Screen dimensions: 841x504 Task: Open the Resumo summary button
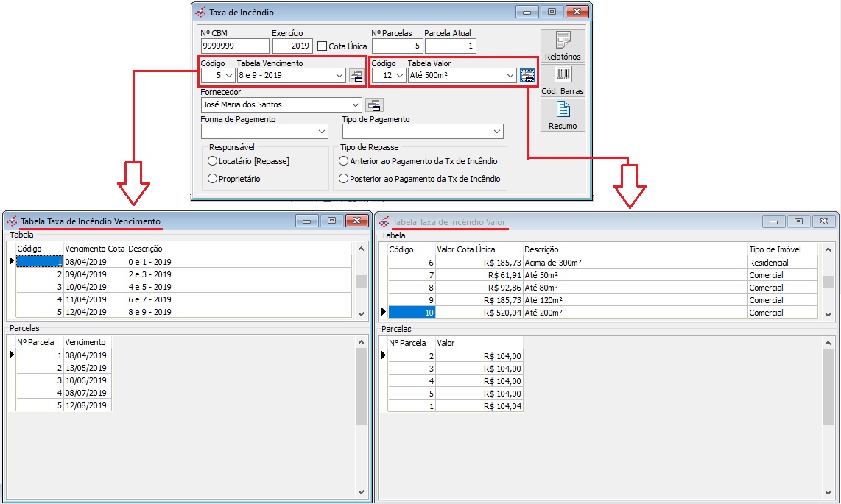coord(563,115)
